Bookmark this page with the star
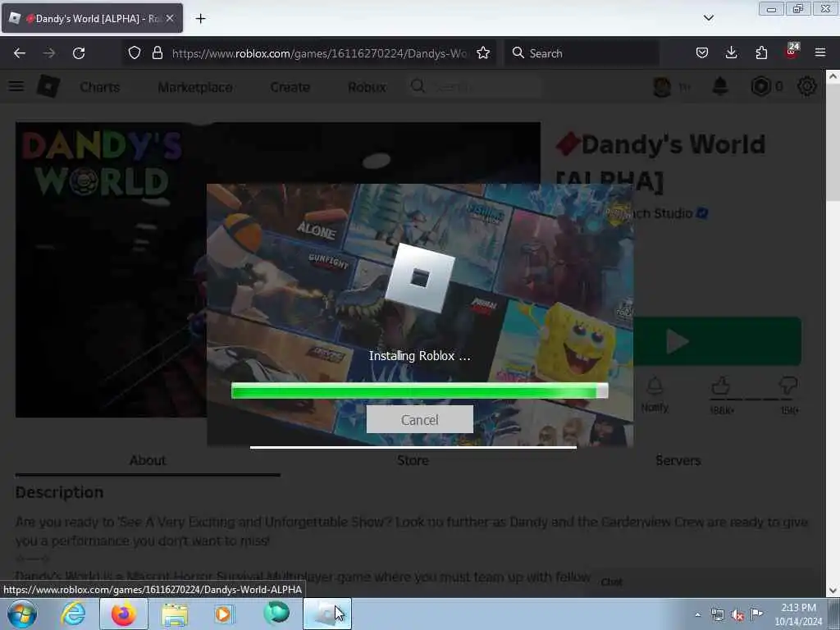 [483, 53]
